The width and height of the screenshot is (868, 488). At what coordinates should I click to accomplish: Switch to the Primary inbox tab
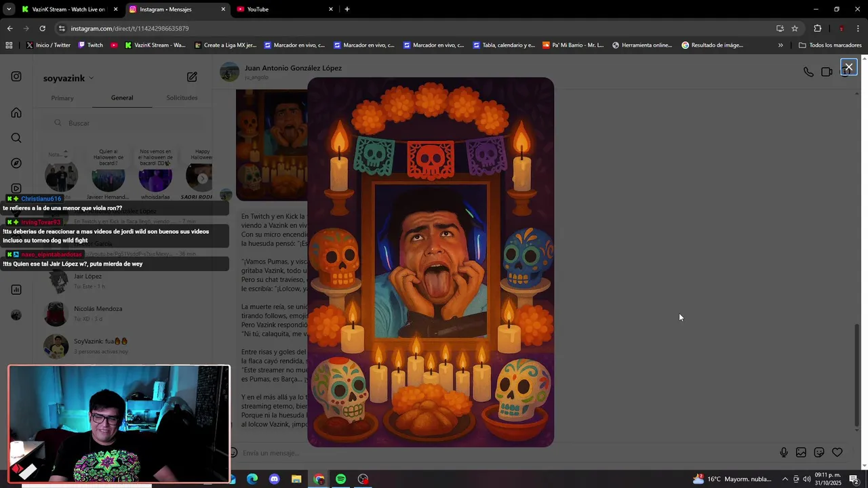click(x=62, y=98)
